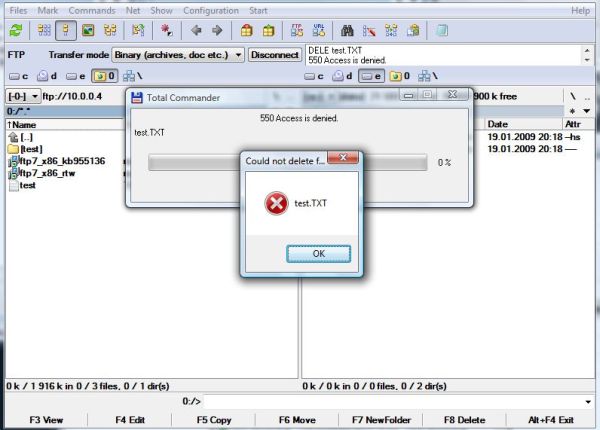Open the FTP new URL connection icon

(319, 30)
